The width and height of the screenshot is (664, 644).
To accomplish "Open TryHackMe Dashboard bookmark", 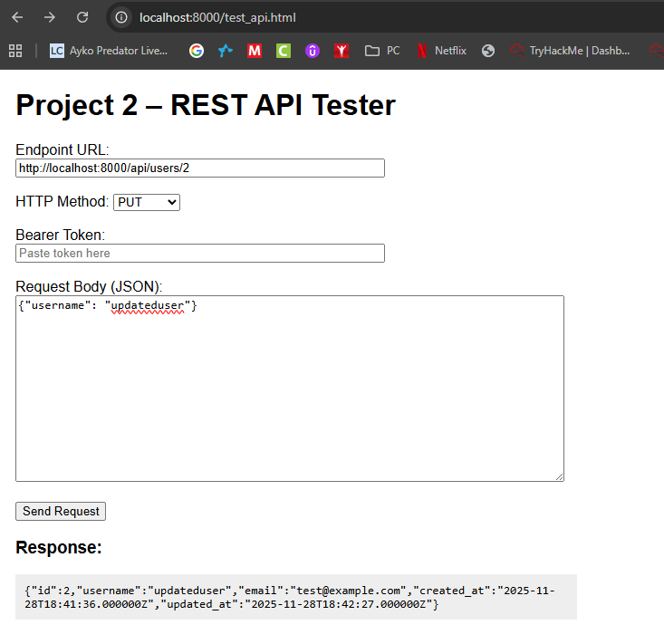I will point(570,51).
